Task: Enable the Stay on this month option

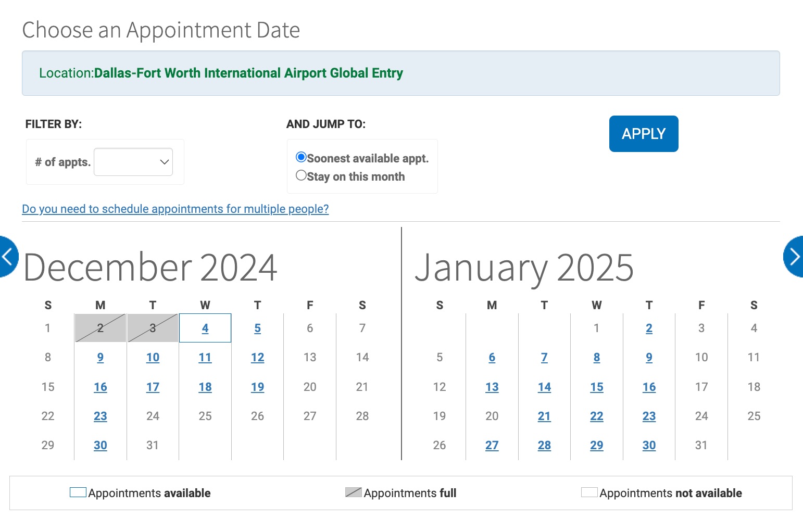Action: (301, 175)
